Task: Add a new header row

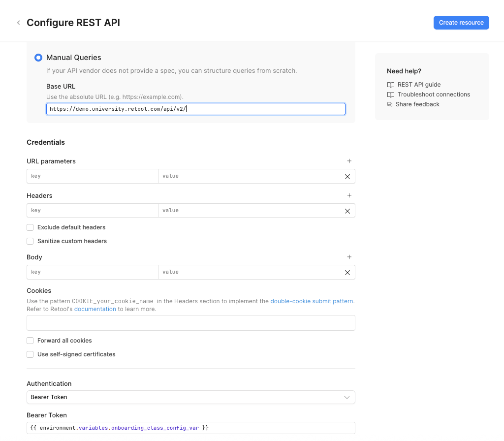Action: [349, 195]
